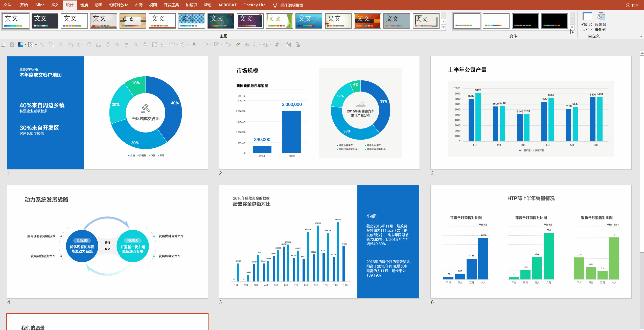The width and height of the screenshot is (644, 330).
Task: Expand the themes gallery more arrow
Action: 443,28
